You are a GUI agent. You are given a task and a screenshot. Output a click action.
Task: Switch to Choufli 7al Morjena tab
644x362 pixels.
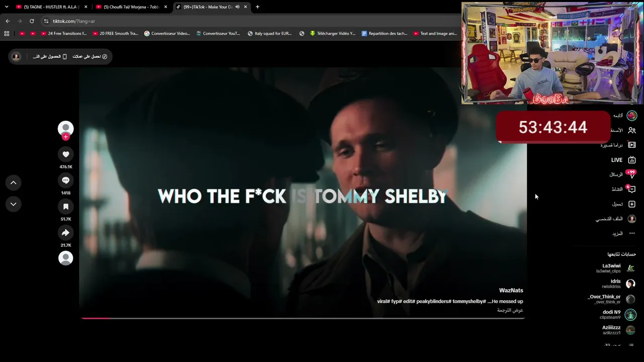pos(132,7)
